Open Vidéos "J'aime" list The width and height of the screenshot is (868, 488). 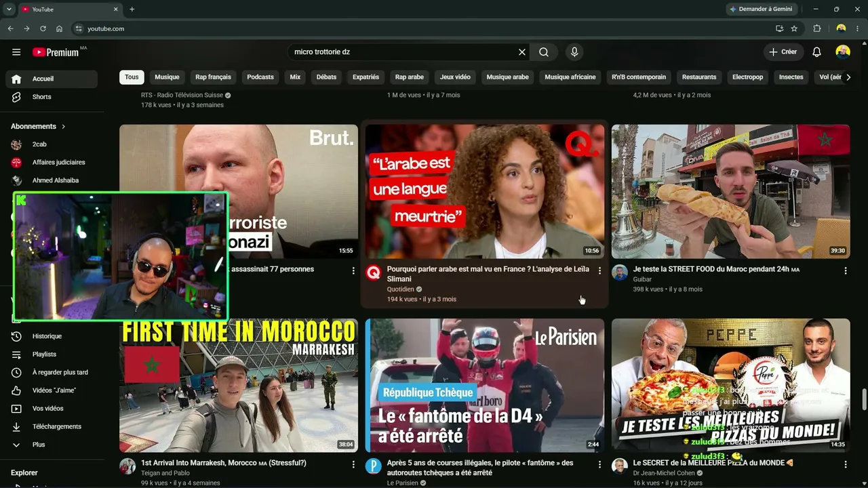52,390
